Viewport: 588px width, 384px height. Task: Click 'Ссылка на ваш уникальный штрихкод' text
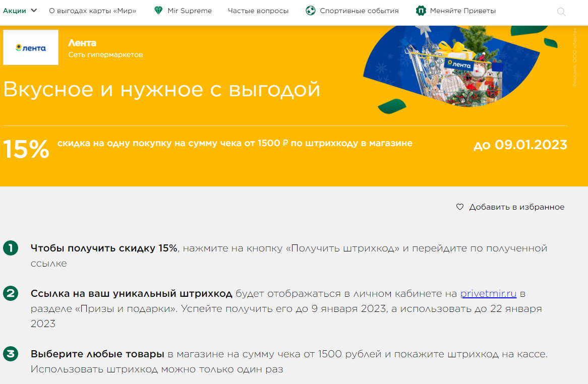pyautogui.click(x=132, y=293)
